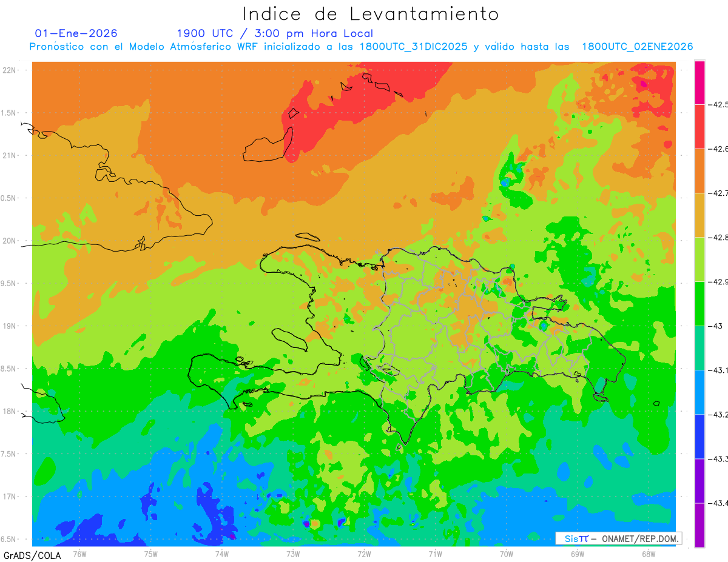
Task: Click the "22N" latitude label
Action: (9, 70)
